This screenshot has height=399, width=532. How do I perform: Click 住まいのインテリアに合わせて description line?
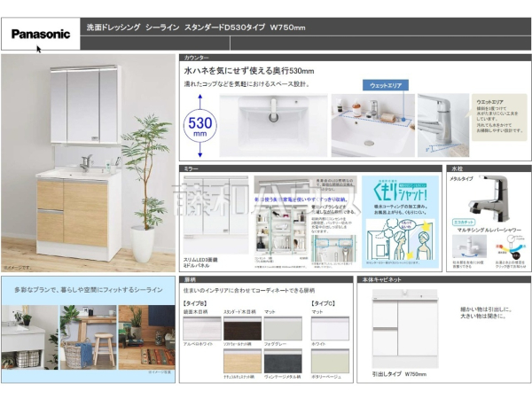pyautogui.click(x=248, y=291)
